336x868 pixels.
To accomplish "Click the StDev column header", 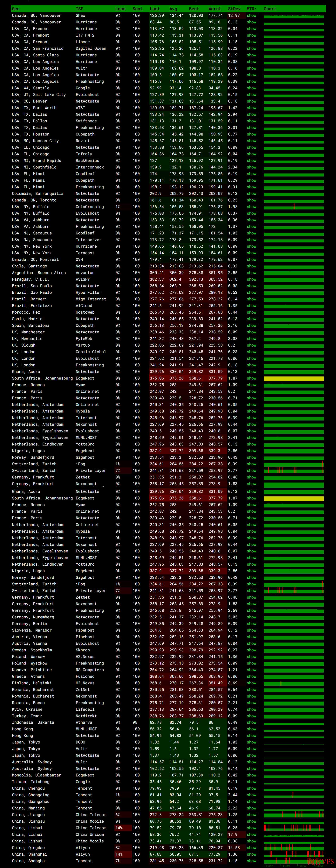I will tap(234, 9).
